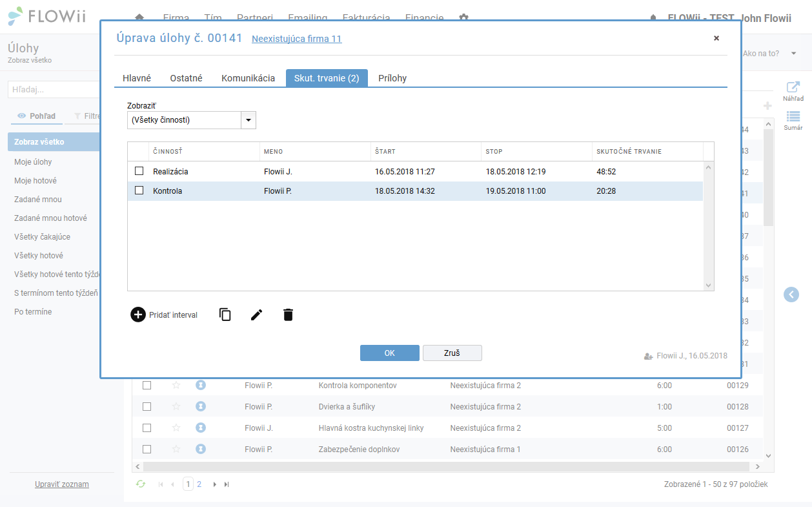Tick checkbox for Zabezpečenie doplnkov task
This screenshot has width=812, height=507.
coord(147,449)
